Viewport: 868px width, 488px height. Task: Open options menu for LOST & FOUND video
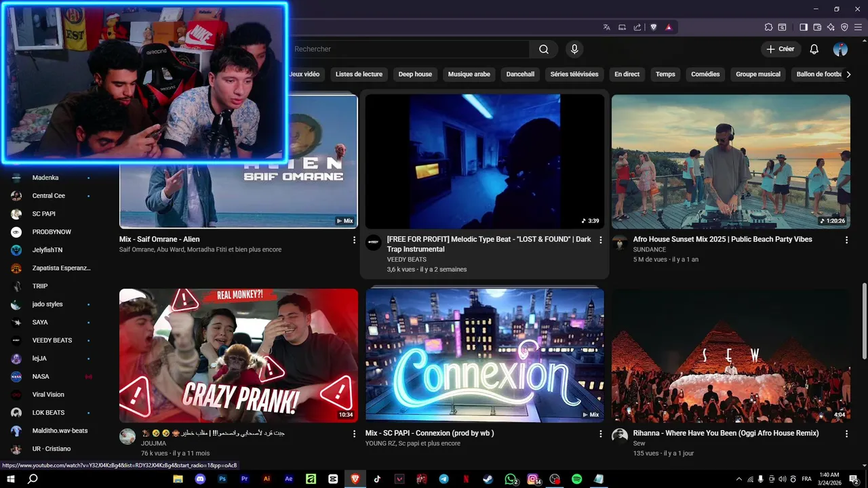pyautogui.click(x=600, y=240)
